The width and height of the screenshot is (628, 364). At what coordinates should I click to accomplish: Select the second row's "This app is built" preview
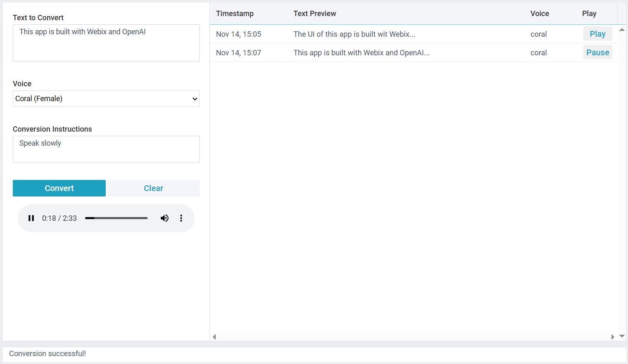pyautogui.click(x=361, y=53)
